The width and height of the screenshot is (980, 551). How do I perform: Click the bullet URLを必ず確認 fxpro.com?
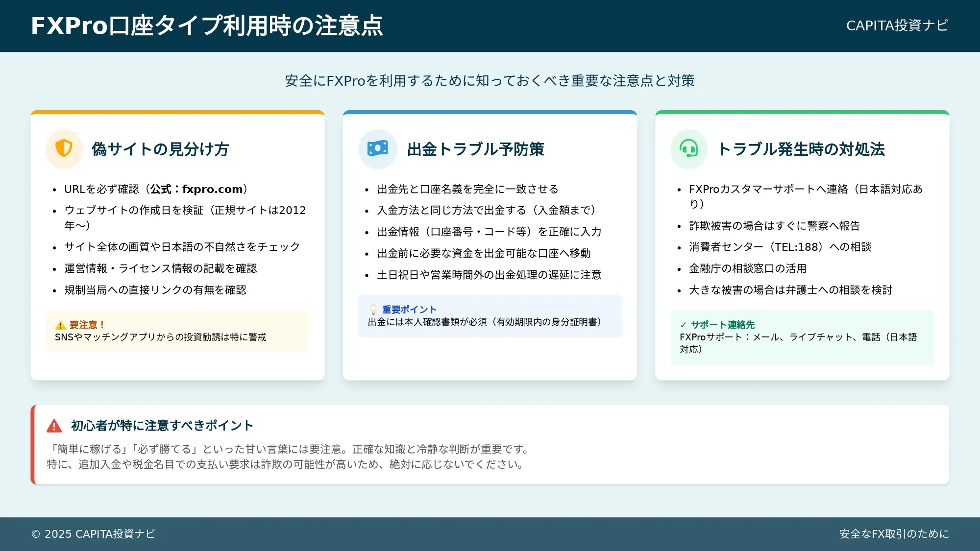tap(157, 189)
